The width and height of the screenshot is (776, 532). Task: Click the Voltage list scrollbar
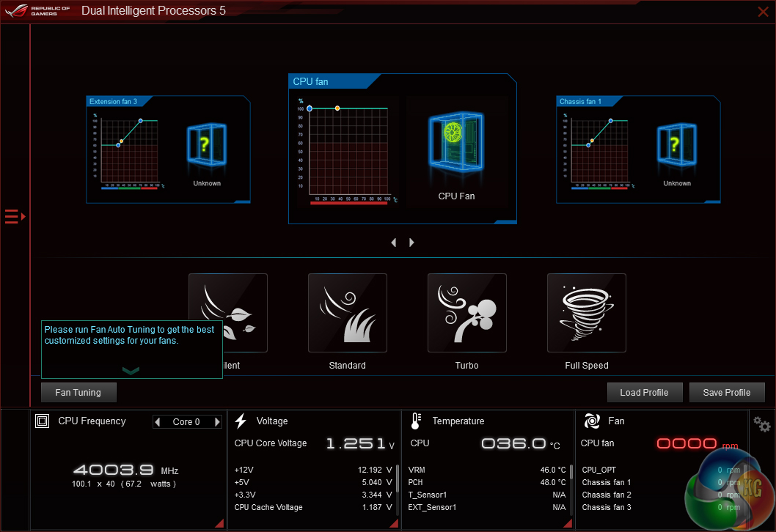[397, 478]
